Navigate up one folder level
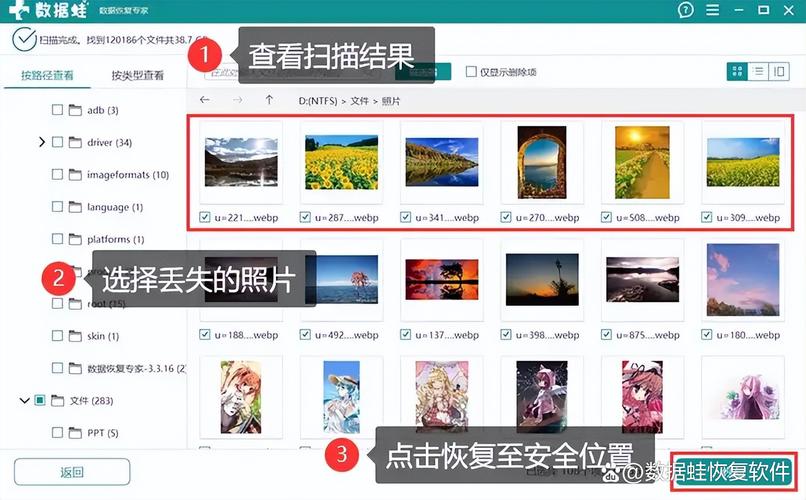 pyautogui.click(x=269, y=100)
